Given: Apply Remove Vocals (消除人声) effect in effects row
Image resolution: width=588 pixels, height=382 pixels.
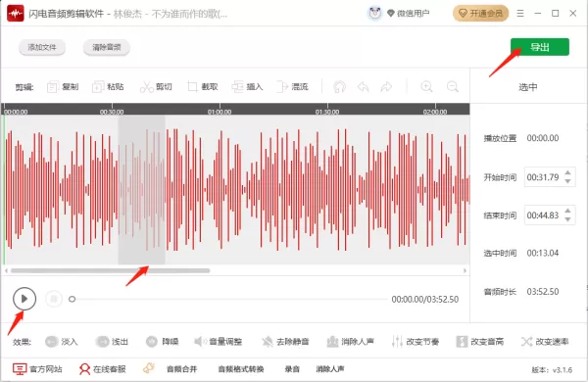Looking at the screenshot, I should coord(350,342).
